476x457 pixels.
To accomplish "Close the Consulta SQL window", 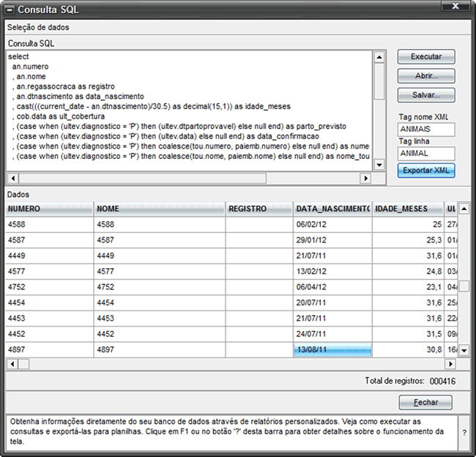I will 455,6.
